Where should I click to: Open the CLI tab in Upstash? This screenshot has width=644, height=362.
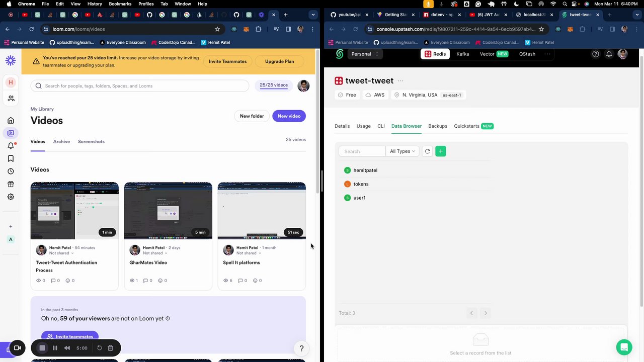coord(381,126)
